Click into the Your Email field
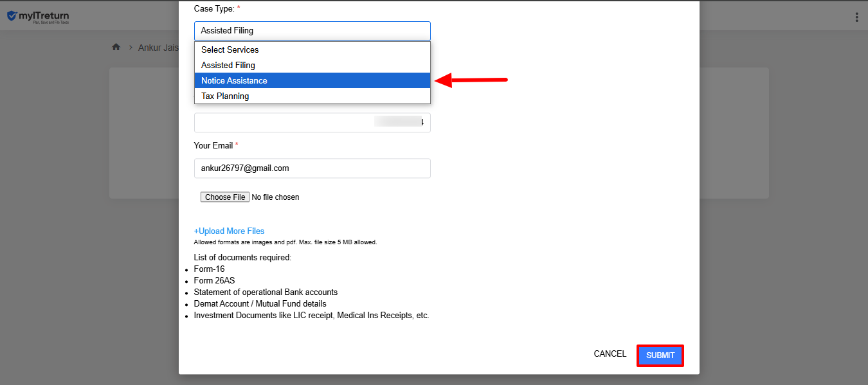 (312, 168)
